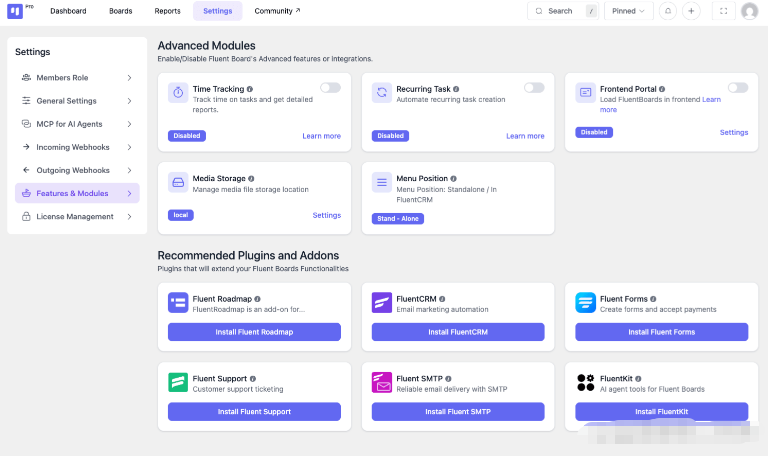Expand Features & Modules chevron
This screenshot has width=768, height=456.
[129, 193]
